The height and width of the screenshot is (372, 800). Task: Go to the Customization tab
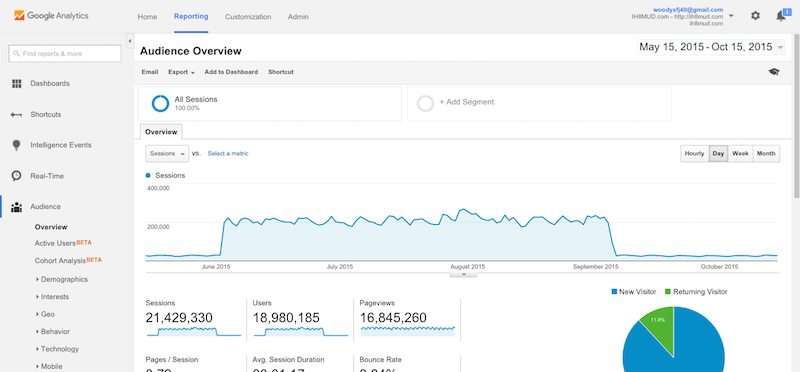coord(248,17)
